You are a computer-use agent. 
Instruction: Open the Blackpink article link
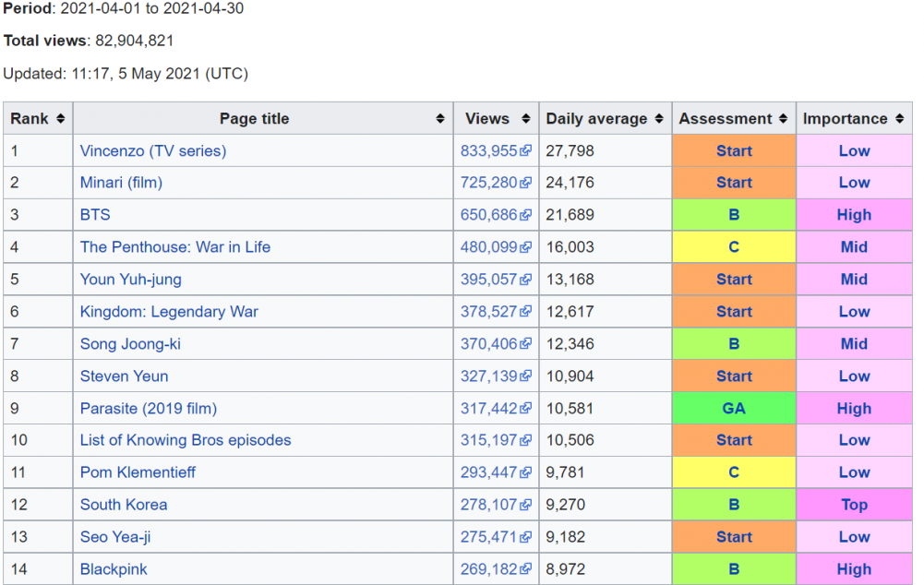click(x=114, y=569)
